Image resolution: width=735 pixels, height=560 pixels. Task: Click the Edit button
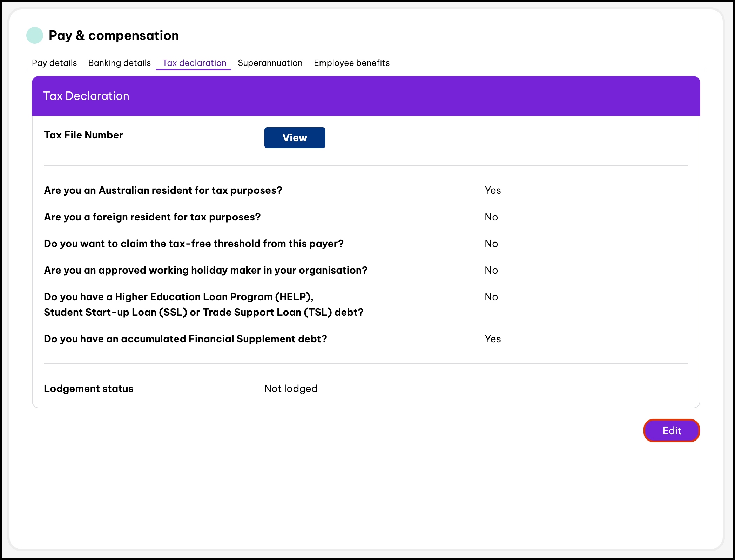point(671,431)
